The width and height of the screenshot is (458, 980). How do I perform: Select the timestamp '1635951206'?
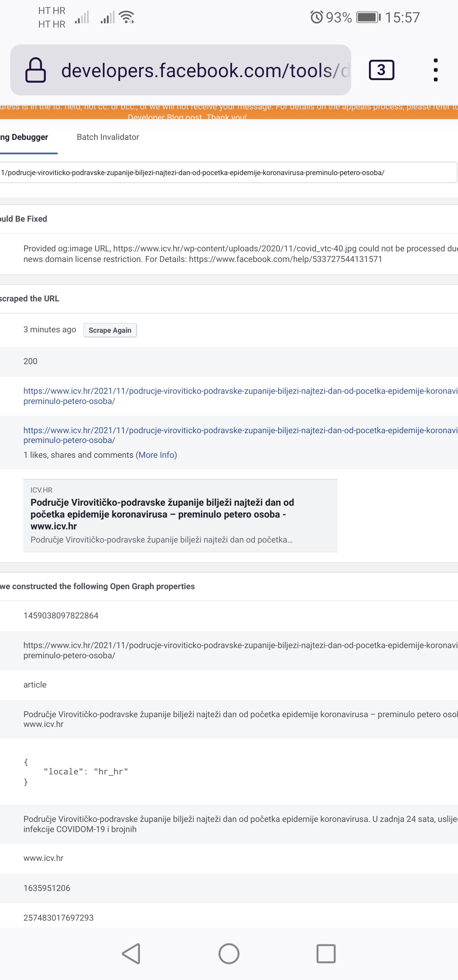pyautogui.click(x=47, y=888)
